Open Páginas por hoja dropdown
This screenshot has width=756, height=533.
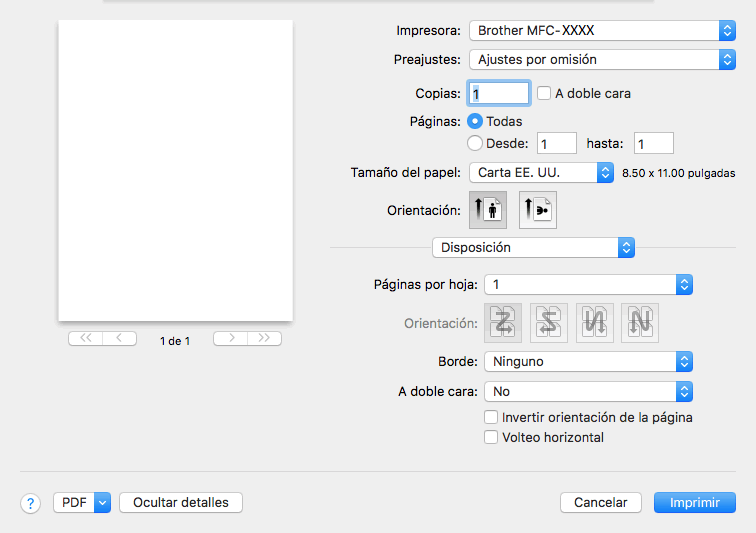point(588,285)
